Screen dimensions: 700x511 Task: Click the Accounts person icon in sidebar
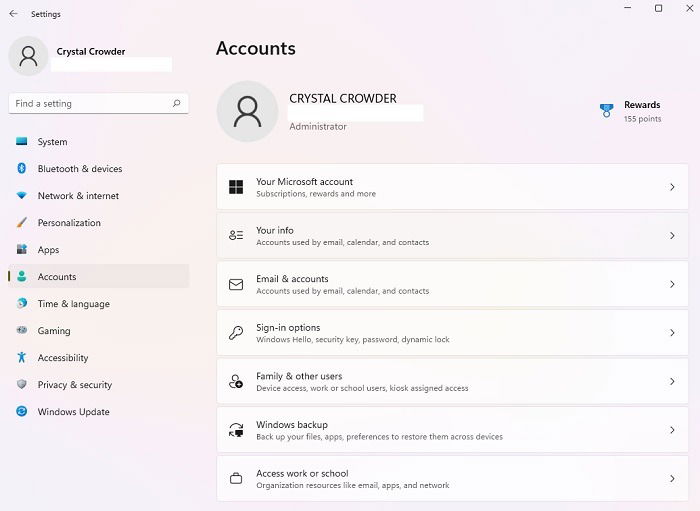pyautogui.click(x=21, y=276)
